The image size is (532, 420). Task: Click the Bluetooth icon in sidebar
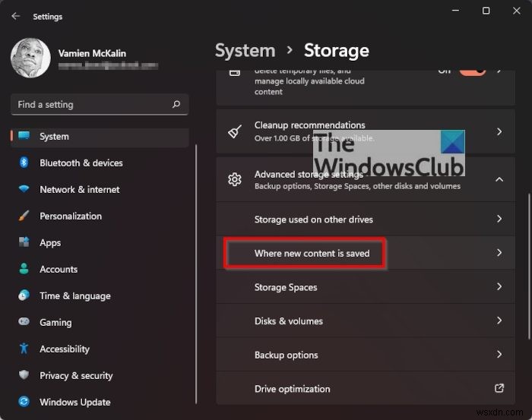click(x=24, y=163)
